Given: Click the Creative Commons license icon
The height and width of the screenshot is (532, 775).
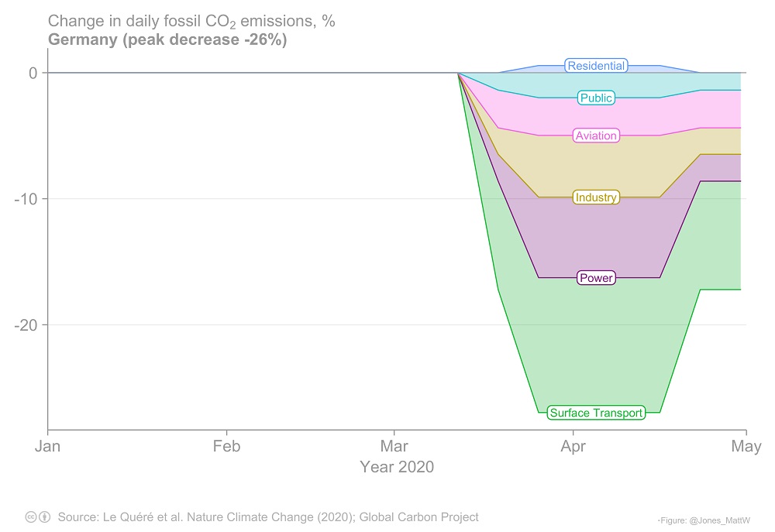Looking at the screenshot, I should [31, 517].
